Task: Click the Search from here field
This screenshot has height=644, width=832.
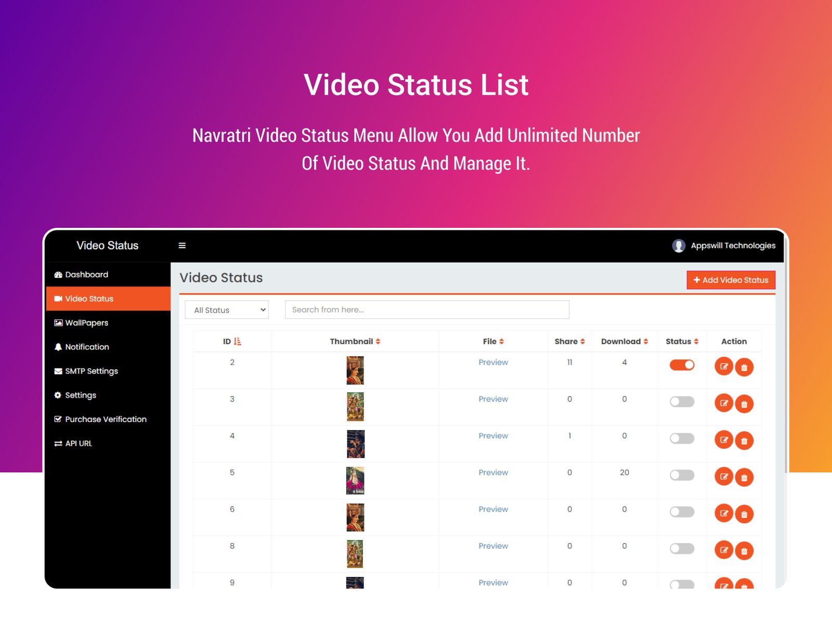Action: click(427, 310)
